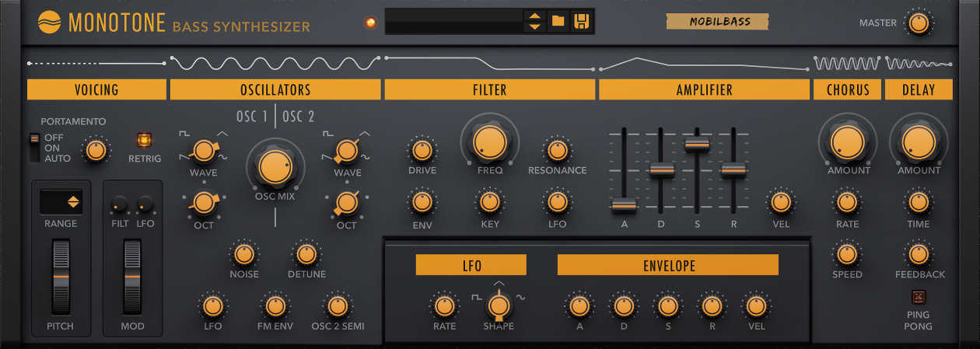Select the square wave icon on LFO Shape
Viewport: 980px width, 349px height.
(x=476, y=297)
